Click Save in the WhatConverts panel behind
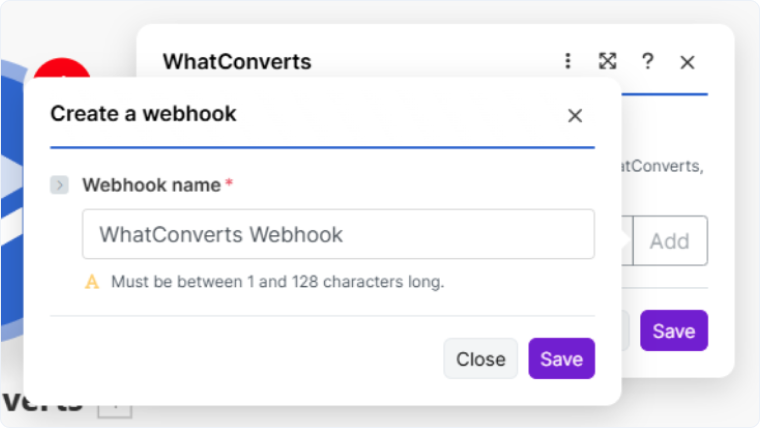The width and height of the screenshot is (760, 428). (x=674, y=331)
